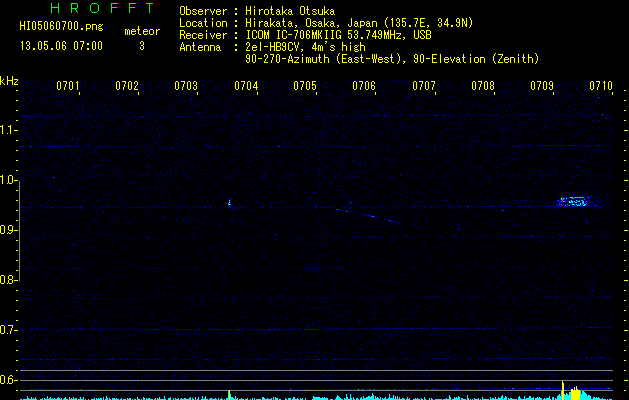Click the yellow power spike near 0704
This screenshot has width=629, height=400.
pyautogui.click(x=229, y=395)
